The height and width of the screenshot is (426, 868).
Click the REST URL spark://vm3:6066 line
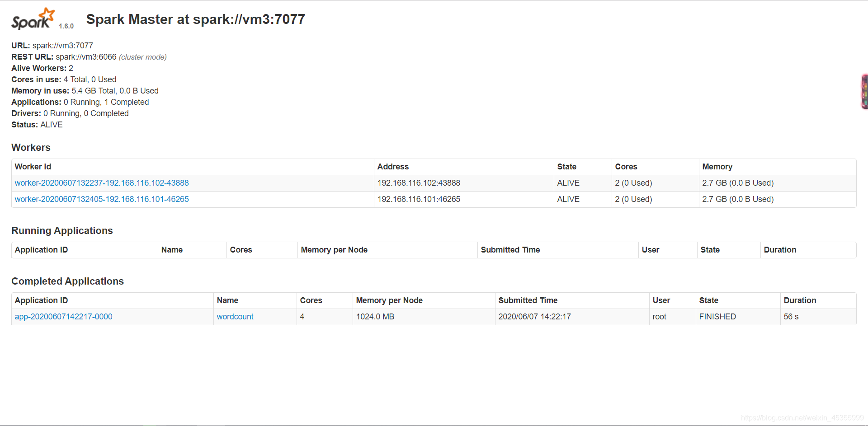[89, 57]
